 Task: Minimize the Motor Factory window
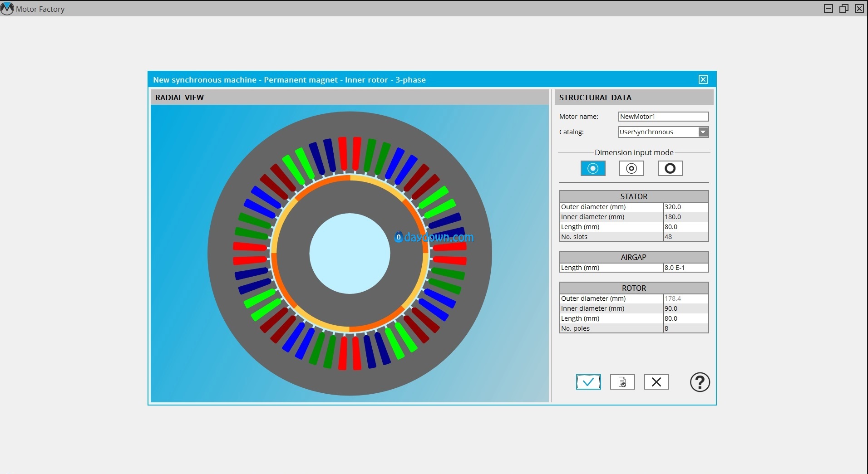(x=829, y=9)
